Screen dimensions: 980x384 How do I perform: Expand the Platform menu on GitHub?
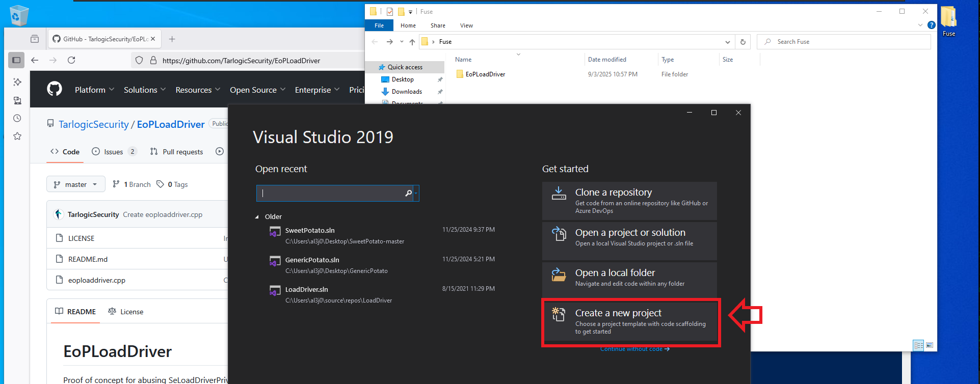[x=94, y=90]
